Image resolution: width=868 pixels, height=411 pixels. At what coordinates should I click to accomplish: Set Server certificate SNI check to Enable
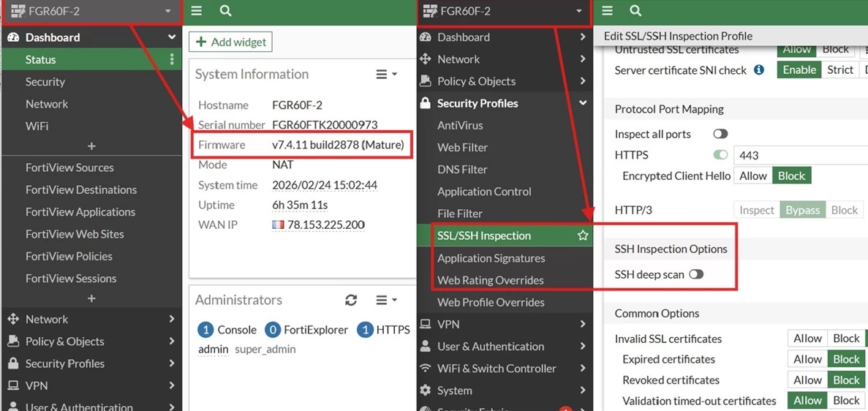pos(799,70)
